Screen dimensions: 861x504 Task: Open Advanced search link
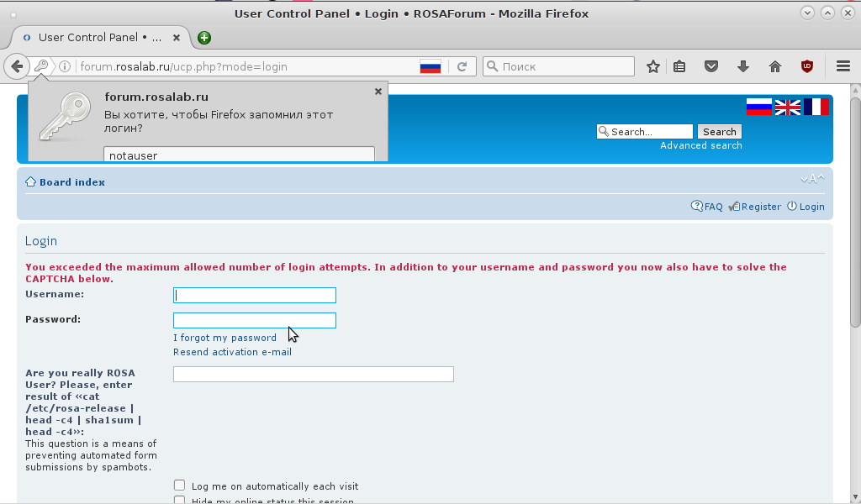click(x=700, y=145)
